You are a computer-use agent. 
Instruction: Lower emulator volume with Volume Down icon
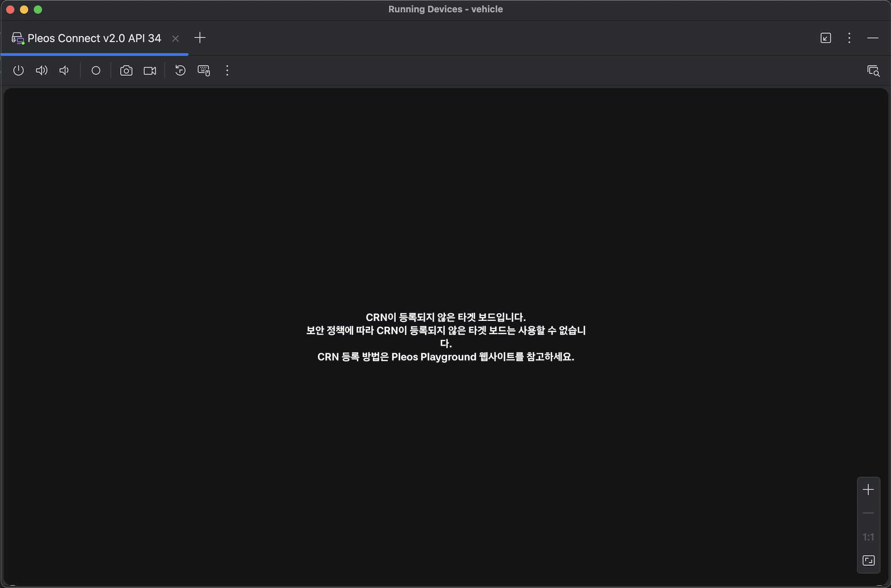(x=64, y=71)
